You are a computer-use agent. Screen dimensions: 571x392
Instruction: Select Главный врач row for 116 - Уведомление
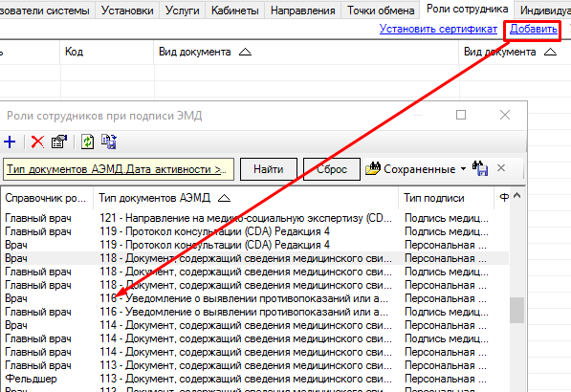click(x=255, y=312)
